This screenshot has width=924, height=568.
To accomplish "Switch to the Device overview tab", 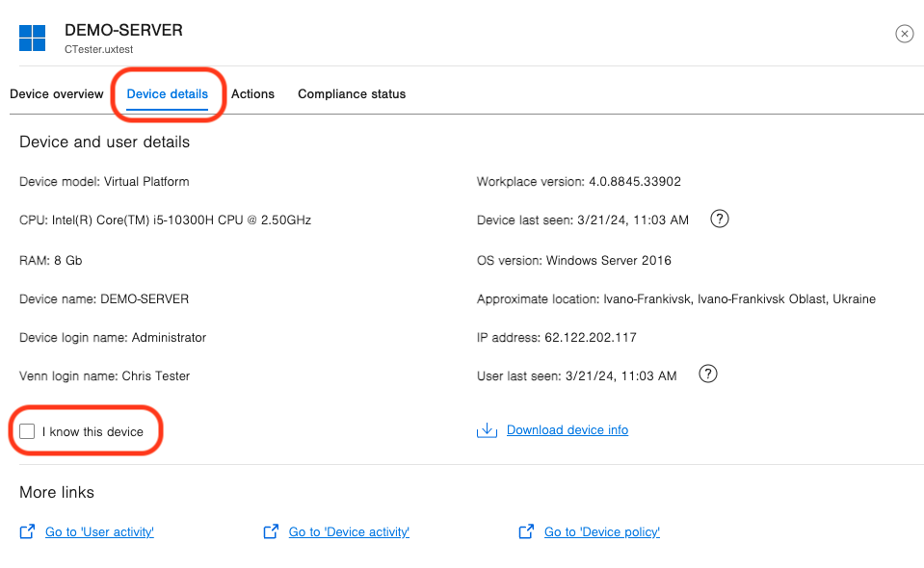I will pyautogui.click(x=56, y=94).
